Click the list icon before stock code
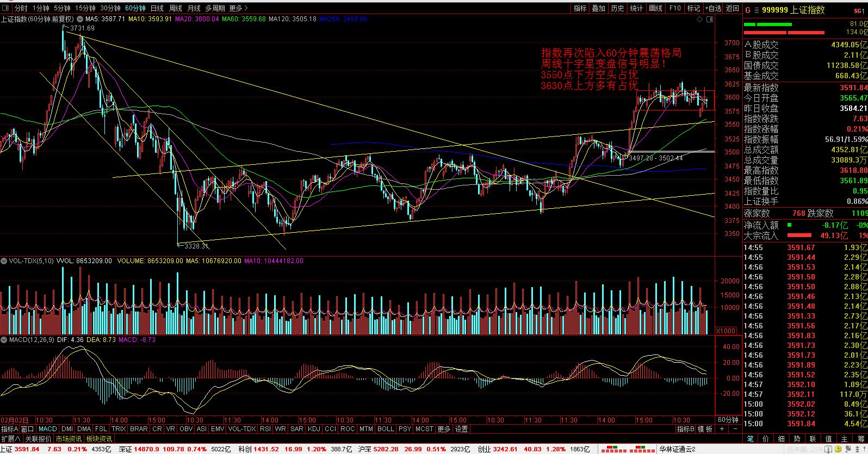 [756, 10]
